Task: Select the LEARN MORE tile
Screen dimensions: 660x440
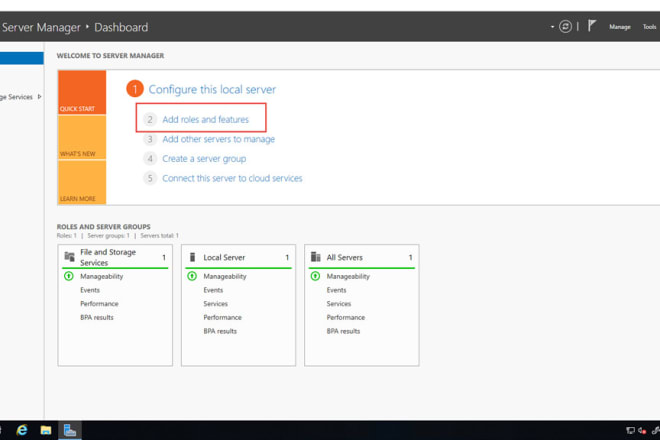Action: click(x=82, y=182)
